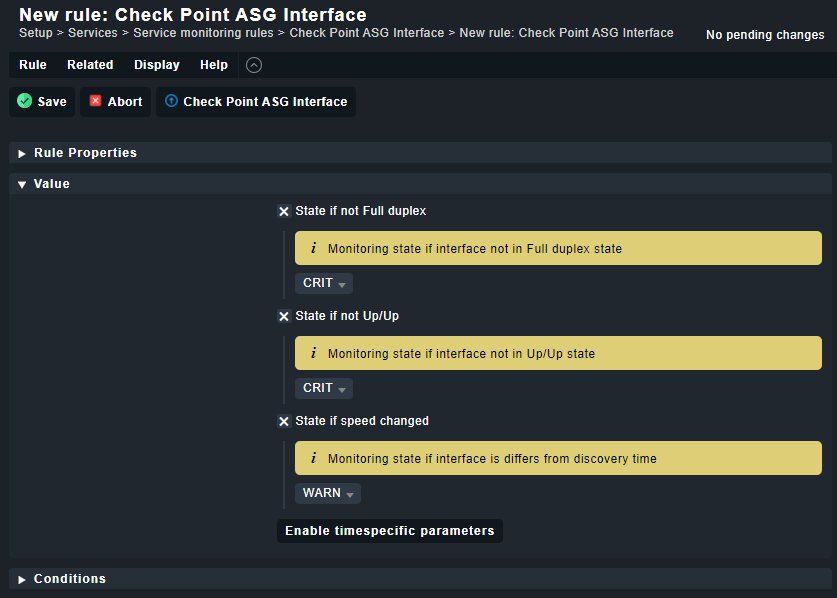The image size is (837, 598).
Task: Go back via the Check Point ASG Interface button
Action: click(x=256, y=101)
